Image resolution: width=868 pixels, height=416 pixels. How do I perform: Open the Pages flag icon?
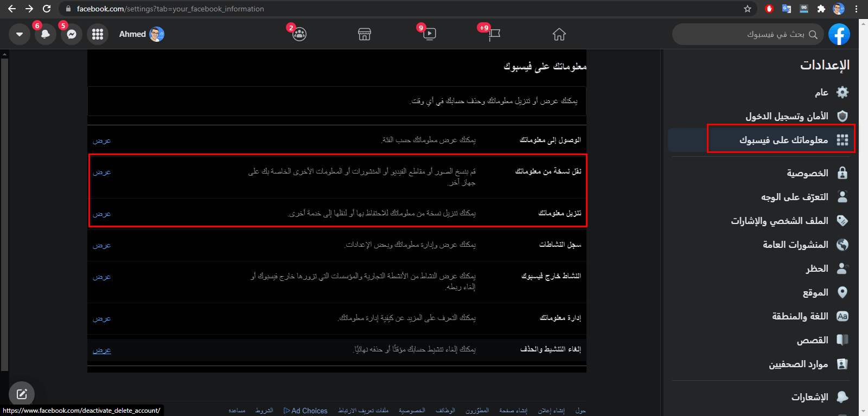494,35
